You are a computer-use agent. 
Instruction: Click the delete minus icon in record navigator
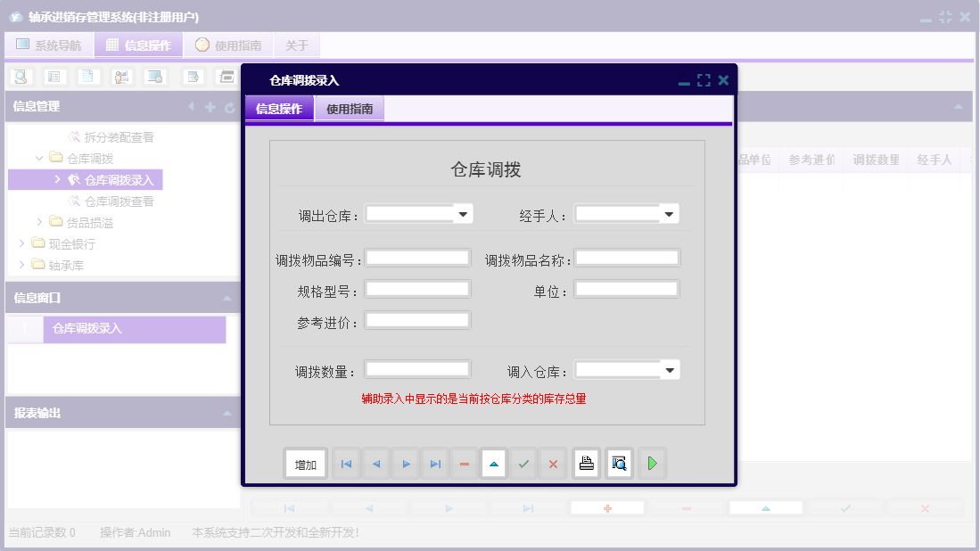tap(464, 463)
